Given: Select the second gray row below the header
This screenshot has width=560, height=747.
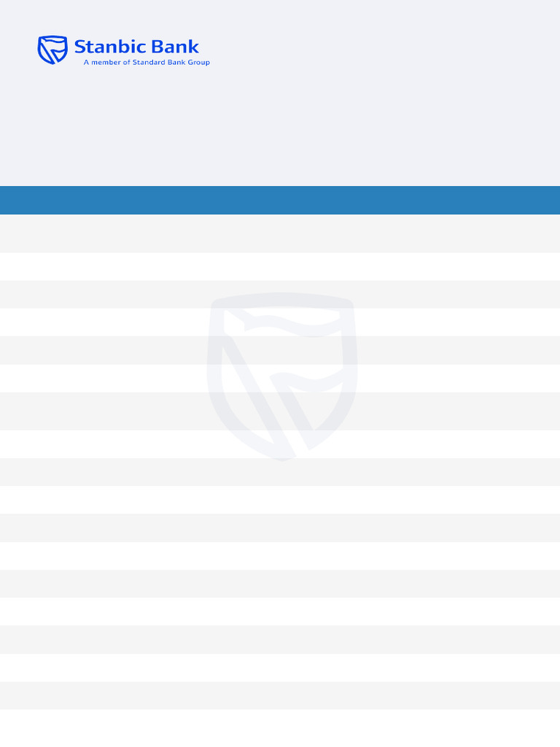Looking at the screenshot, I should click(280, 294).
